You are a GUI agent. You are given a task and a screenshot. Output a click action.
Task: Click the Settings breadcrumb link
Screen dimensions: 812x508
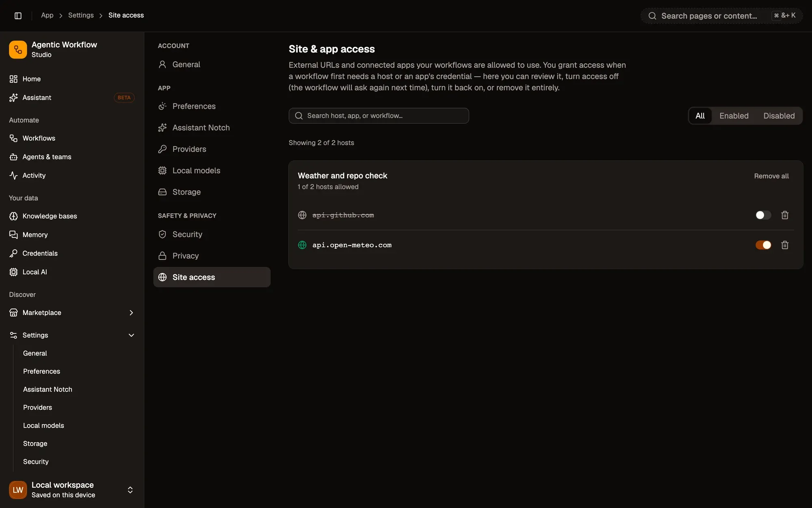(x=81, y=15)
